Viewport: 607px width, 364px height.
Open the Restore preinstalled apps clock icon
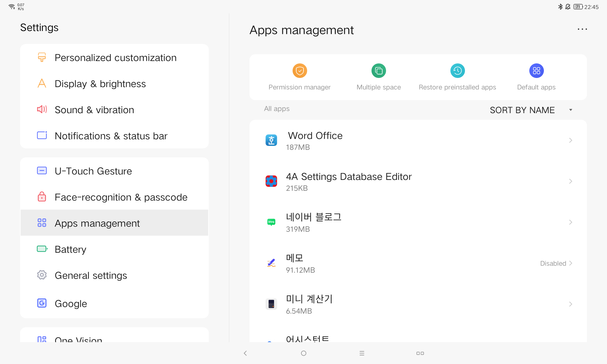point(457,71)
